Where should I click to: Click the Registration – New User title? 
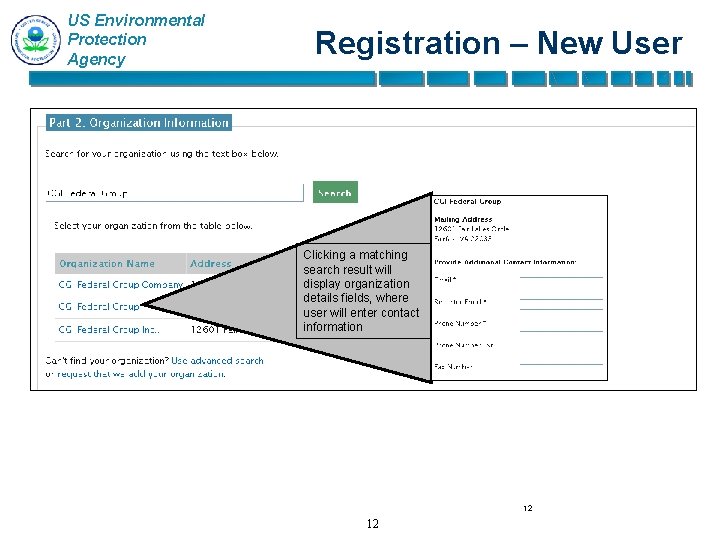point(499,43)
